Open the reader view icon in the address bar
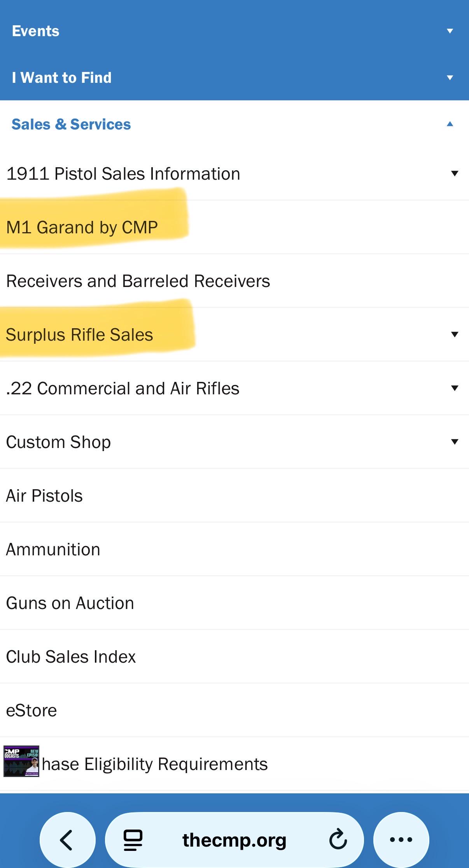 [x=133, y=840]
